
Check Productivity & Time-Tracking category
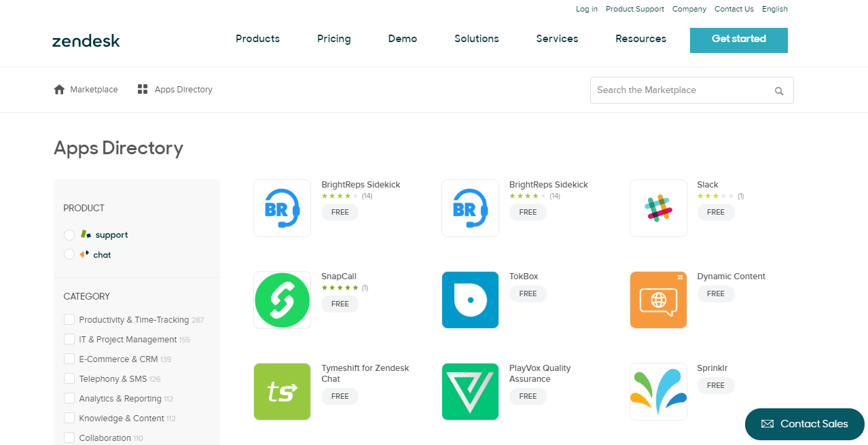tap(69, 319)
